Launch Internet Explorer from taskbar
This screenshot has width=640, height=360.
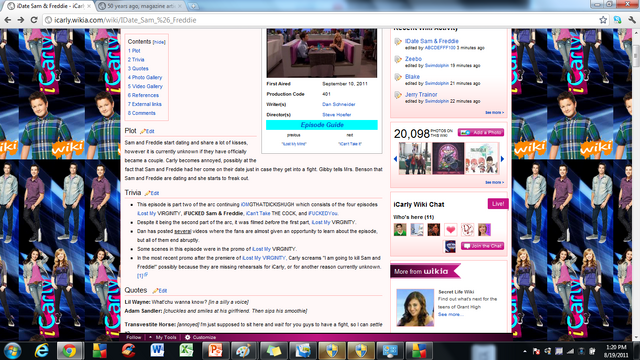coord(41,351)
